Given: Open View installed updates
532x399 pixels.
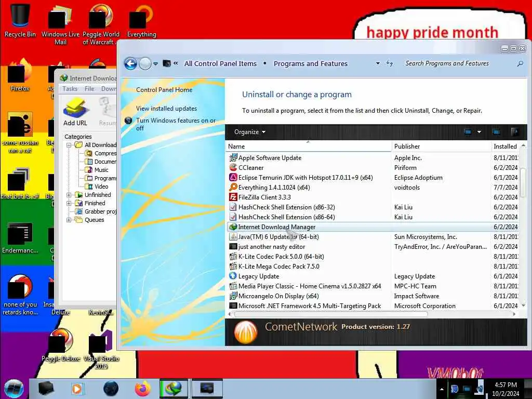Looking at the screenshot, I should (x=166, y=109).
